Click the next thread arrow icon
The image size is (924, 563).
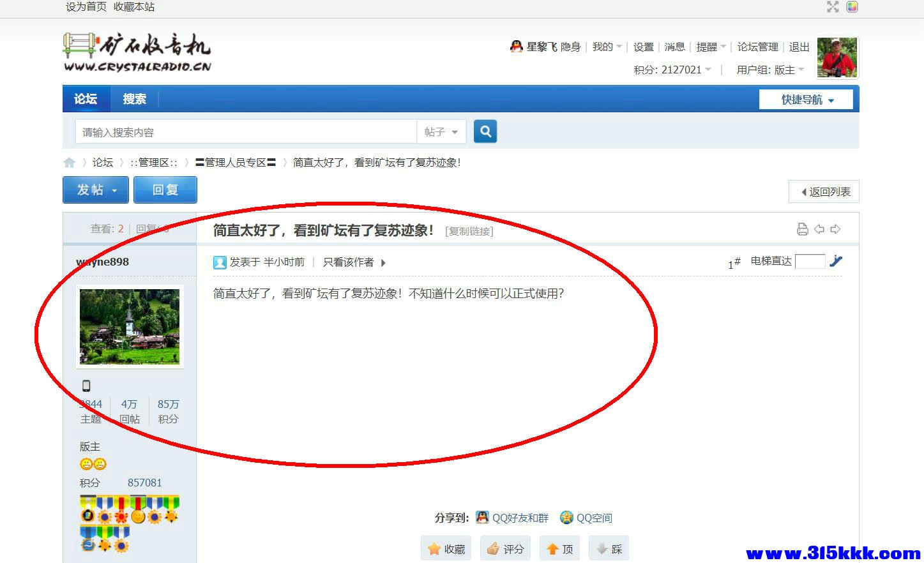[x=836, y=229]
